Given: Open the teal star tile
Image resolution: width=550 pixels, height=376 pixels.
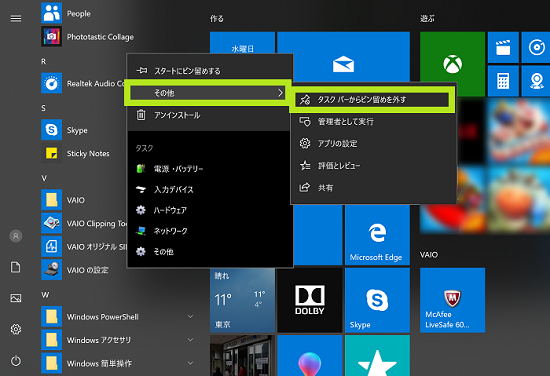Looking at the screenshot, I should [x=377, y=356].
